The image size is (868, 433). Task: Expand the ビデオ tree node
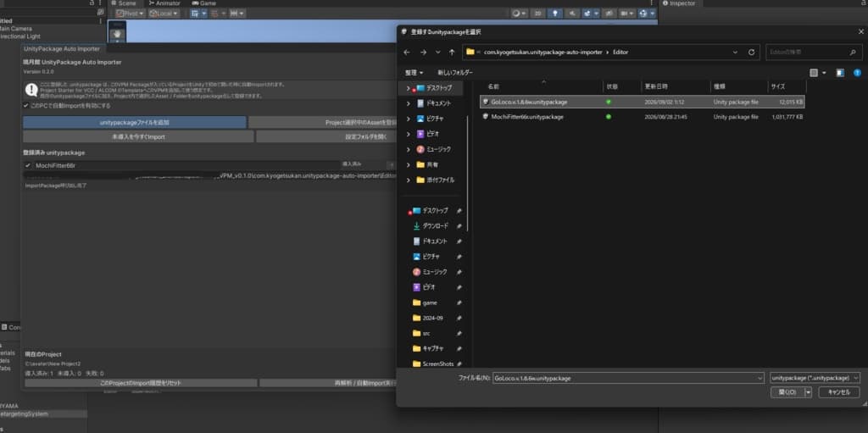[409, 134]
